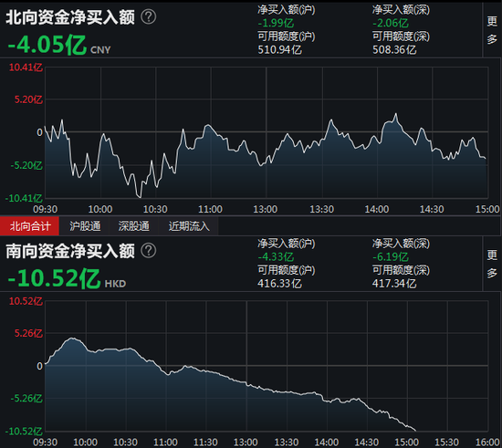
Task: Open help icon beside 北向资金净买入额
Action: tap(149, 16)
